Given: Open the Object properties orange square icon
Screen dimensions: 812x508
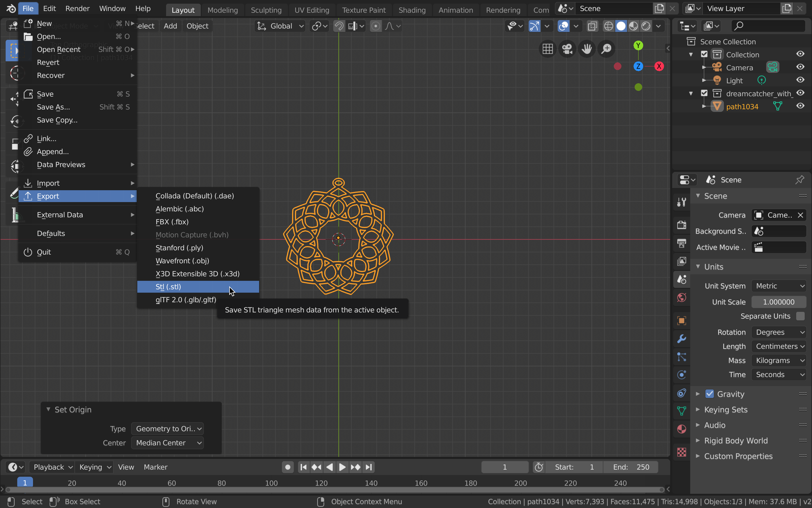Looking at the screenshot, I should [x=681, y=321].
